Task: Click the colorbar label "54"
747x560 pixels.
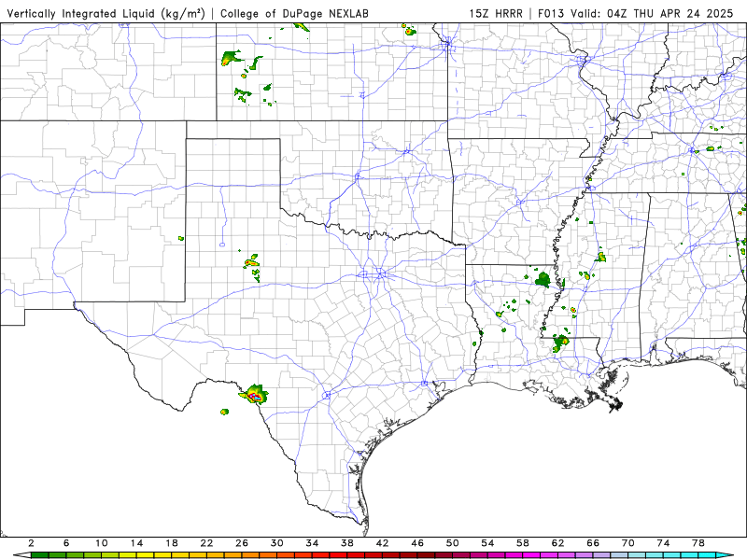Action: [x=487, y=543]
